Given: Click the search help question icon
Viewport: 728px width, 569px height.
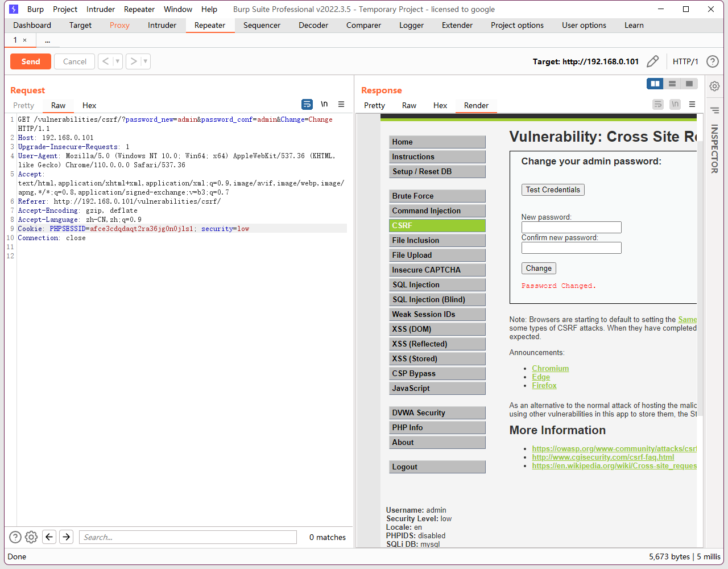Looking at the screenshot, I should point(15,537).
